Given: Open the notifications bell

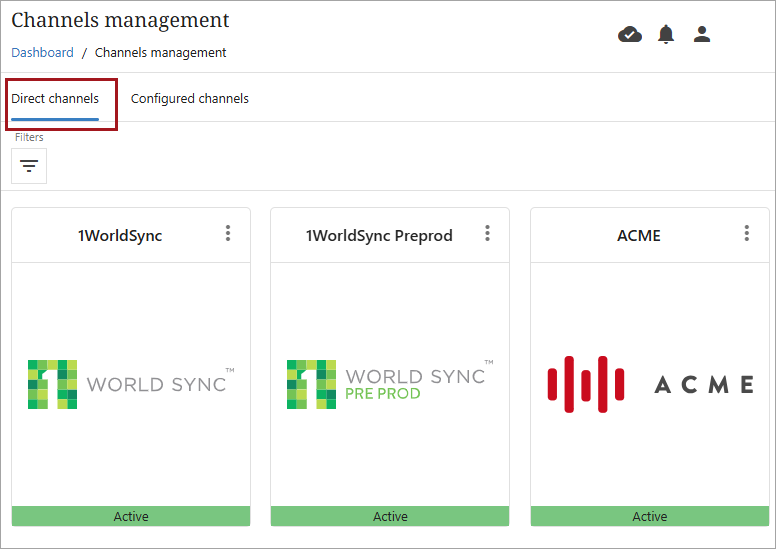Looking at the screenshot, I should click(666, 35).
